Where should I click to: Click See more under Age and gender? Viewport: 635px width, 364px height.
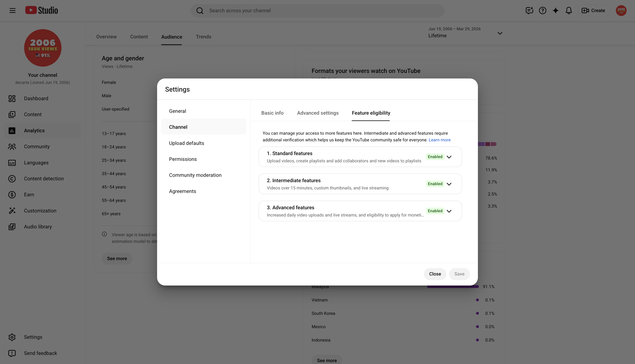click(117, 258)
